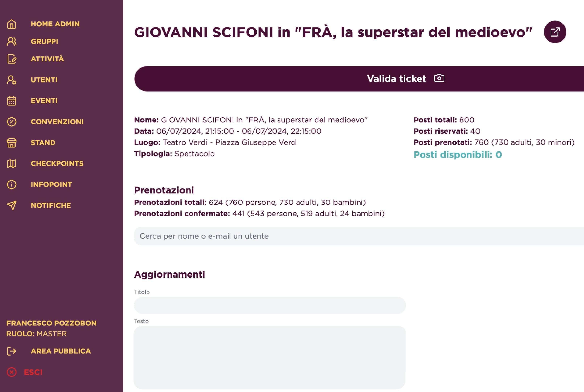Click the Titolo input field
584x392 pixels.
270,305
